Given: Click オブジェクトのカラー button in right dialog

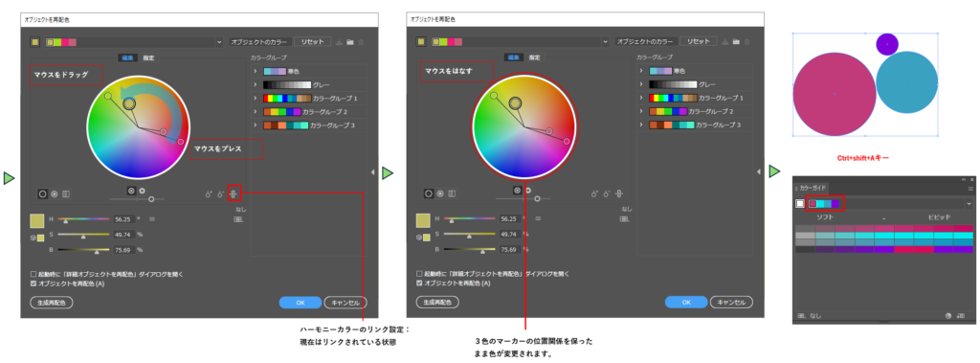Looking at the screenshot, I should pos(645,41).
